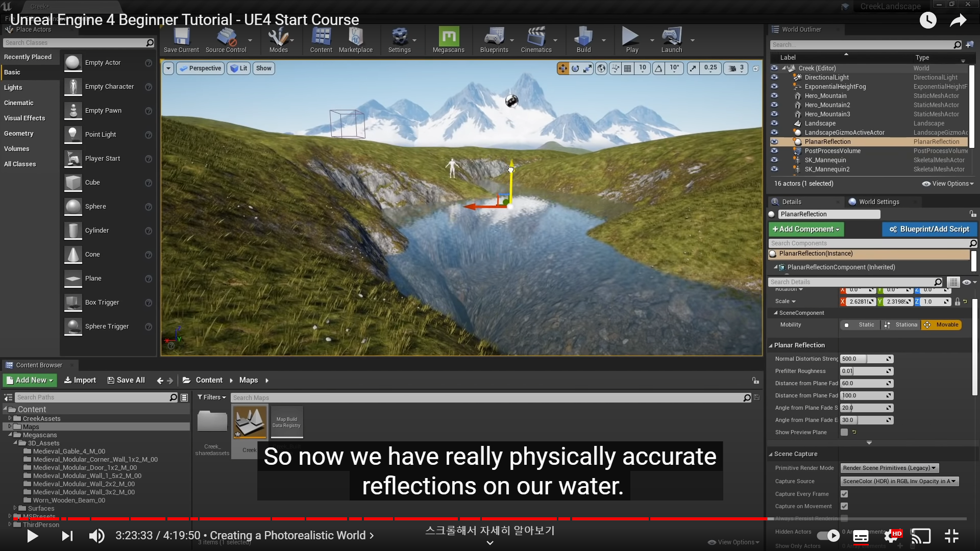Viewport: 980px width, 551px height.
Task: Open Primitive Render Mode dropdown
Action: [x=889, y=468]
